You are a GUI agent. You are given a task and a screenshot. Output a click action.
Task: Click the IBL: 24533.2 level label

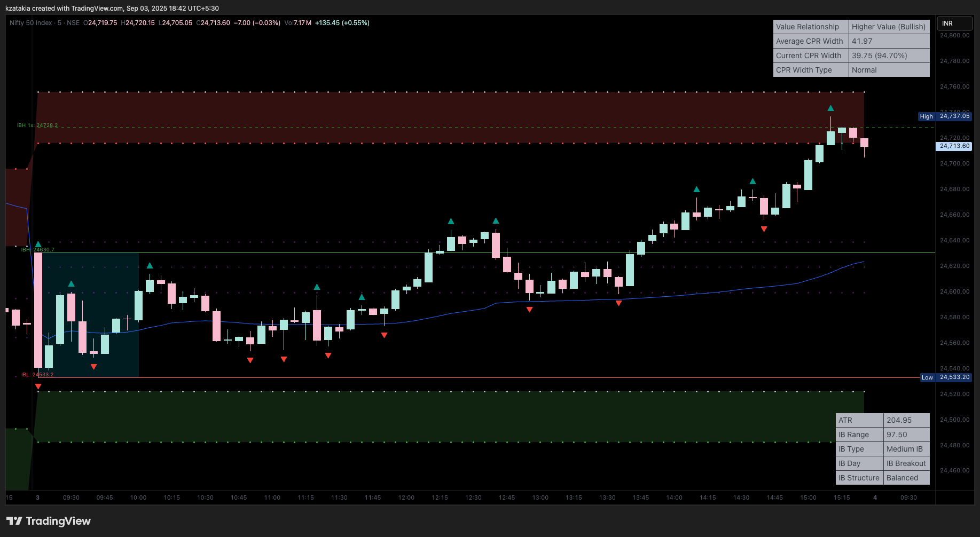(37, 375)
